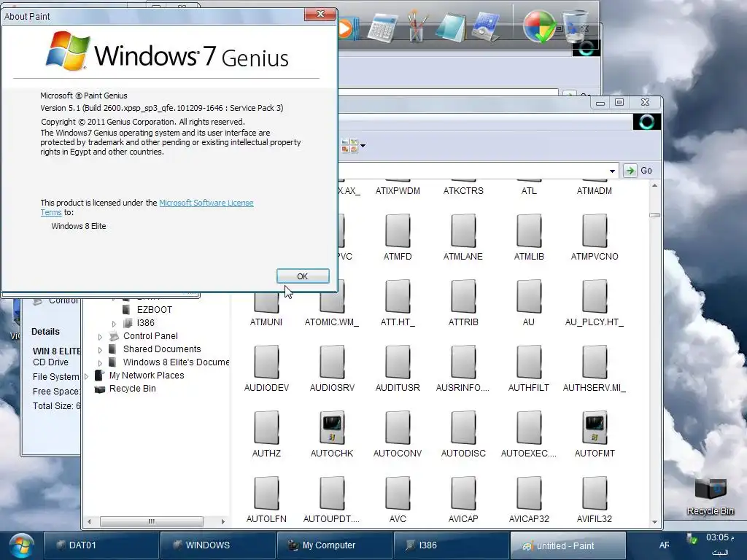Select Recycle Bin in the folder tree
Screen dimensions: 747x560
[x=133, y=389]
